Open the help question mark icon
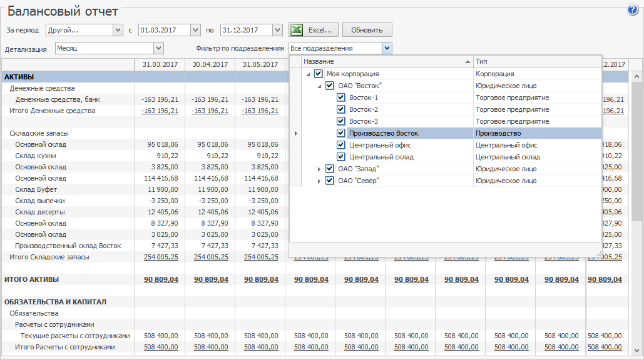Image resolution: width=644 pixels, height=360 pixels. pyautogui.click(x=632, y=9)
